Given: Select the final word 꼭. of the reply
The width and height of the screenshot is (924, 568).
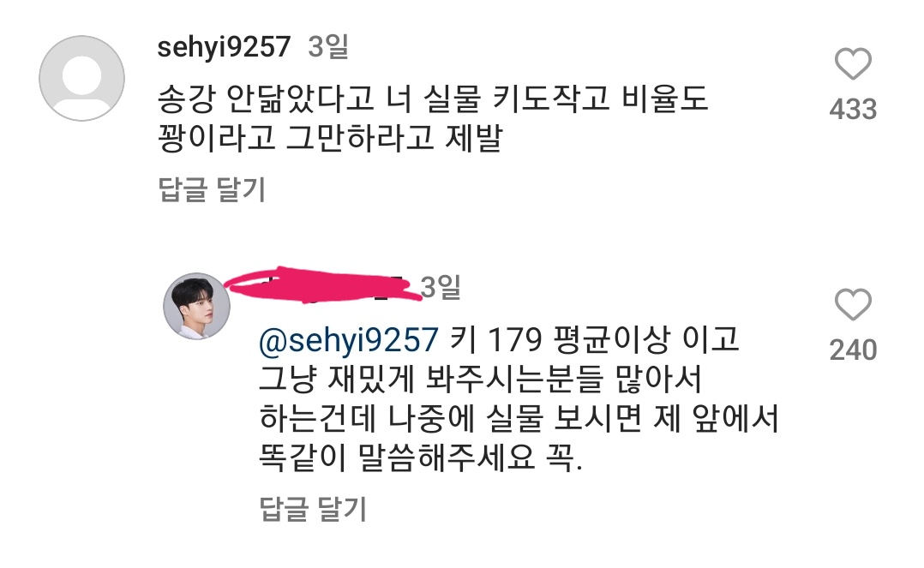Looking at the screenshot, I should 565,458.
